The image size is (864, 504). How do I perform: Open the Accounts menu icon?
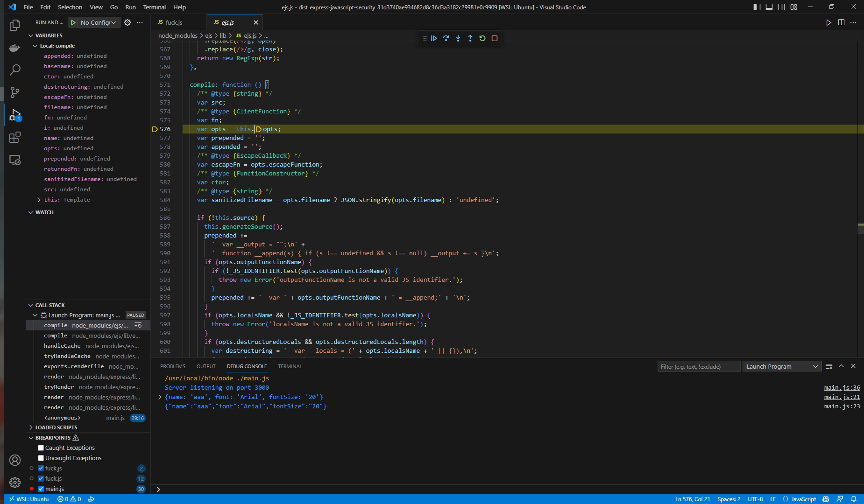point(15,460)
